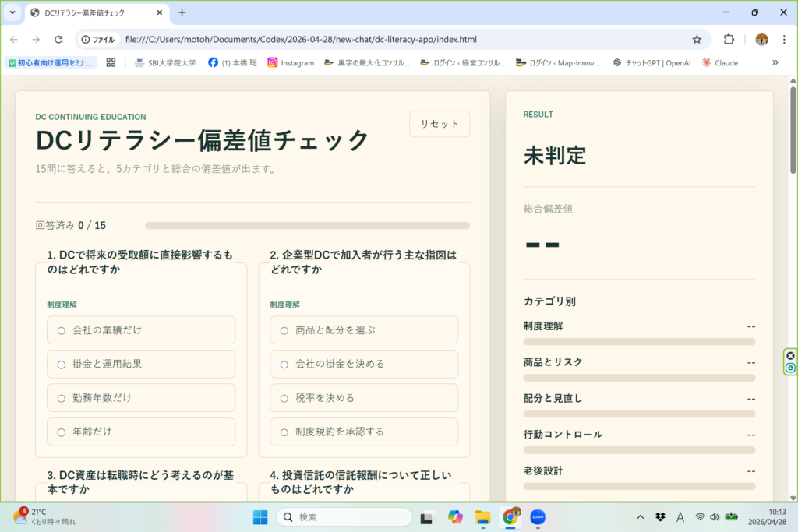Reload the page with the refresh icon
The image size is (798, 532).
pos(58,39)
